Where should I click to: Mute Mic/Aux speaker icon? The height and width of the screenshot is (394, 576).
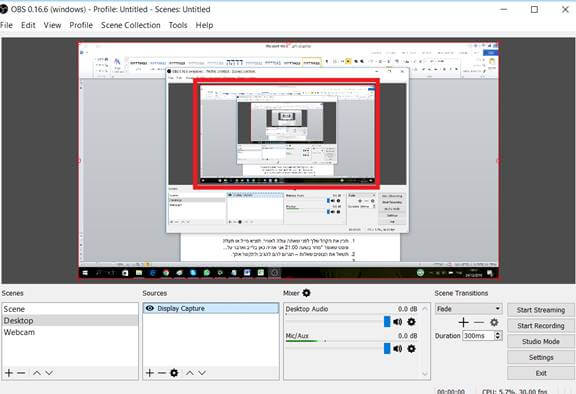pos(397,348)
